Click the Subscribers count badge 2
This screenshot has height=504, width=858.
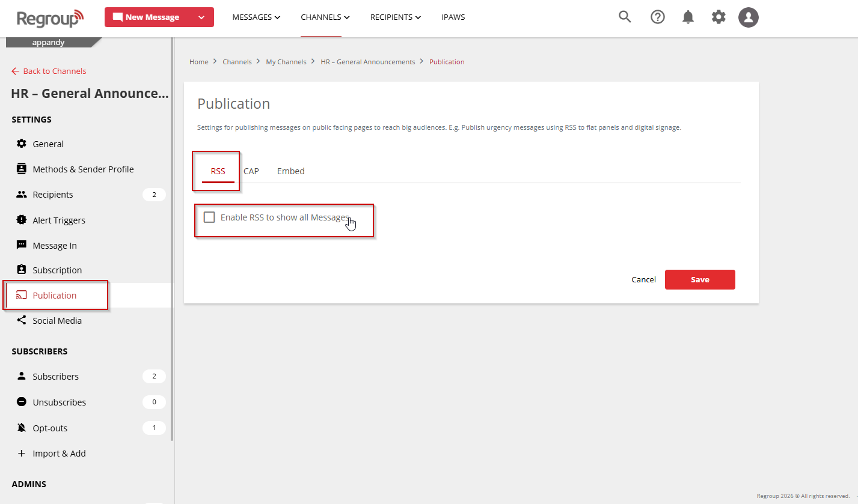coord(154,376)
